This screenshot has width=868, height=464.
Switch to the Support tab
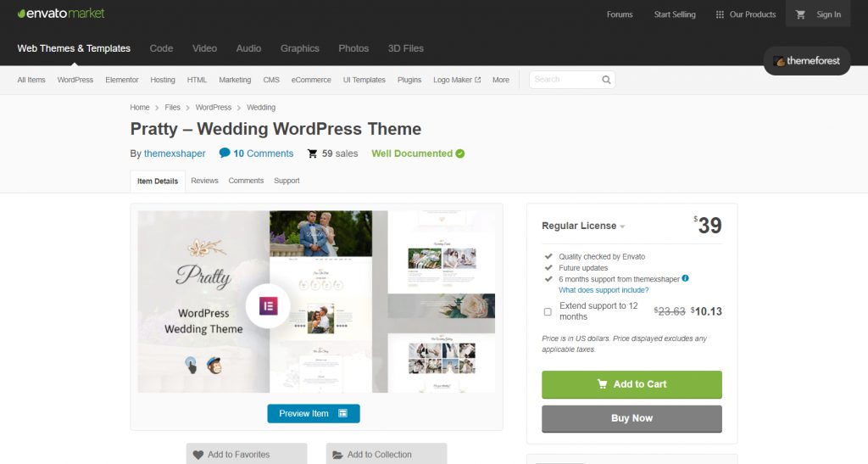click(x=287, y=181)
